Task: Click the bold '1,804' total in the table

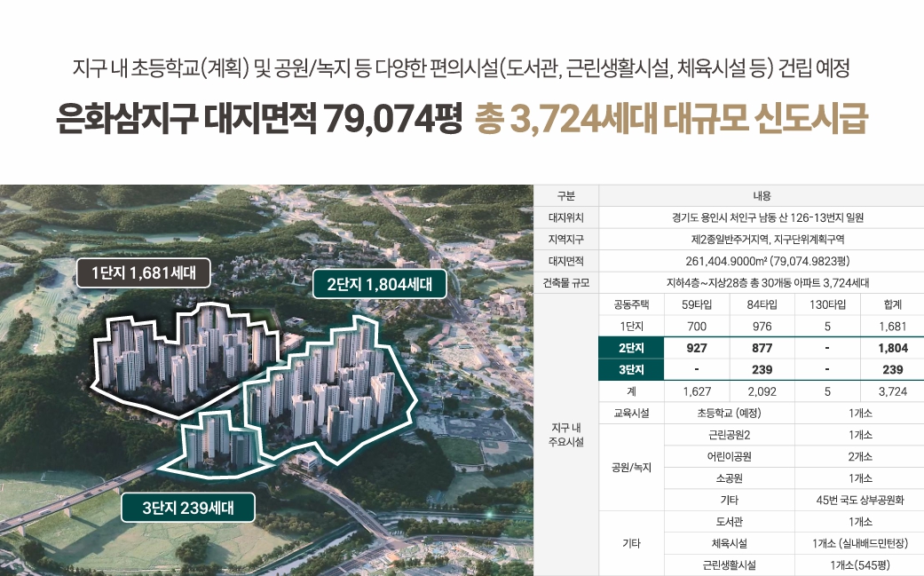Action: pos(892,348)
